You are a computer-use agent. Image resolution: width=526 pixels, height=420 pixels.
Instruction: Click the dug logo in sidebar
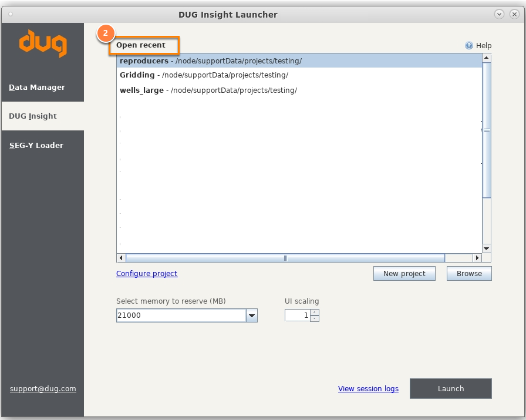tap(43, 43)
